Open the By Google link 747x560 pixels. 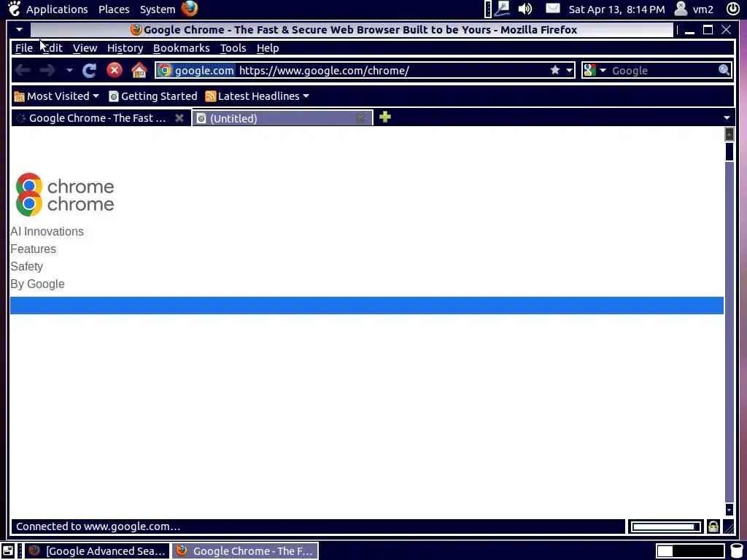pos(38,284)
